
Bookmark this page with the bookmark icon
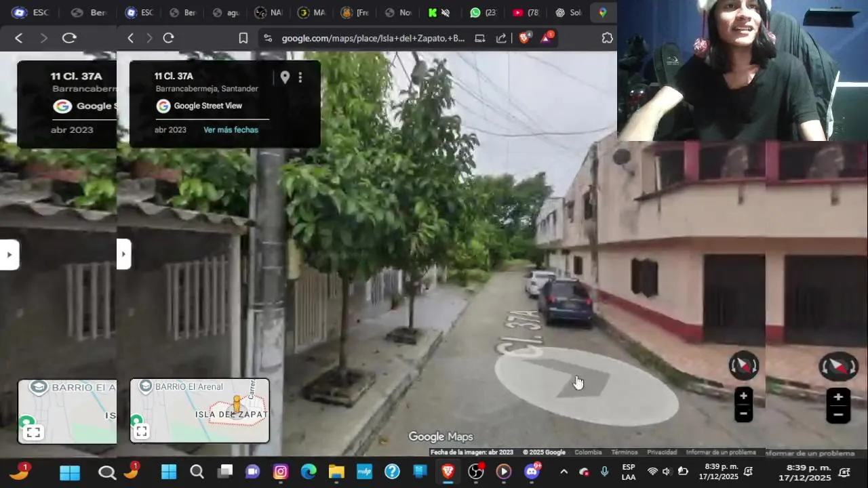243,39
